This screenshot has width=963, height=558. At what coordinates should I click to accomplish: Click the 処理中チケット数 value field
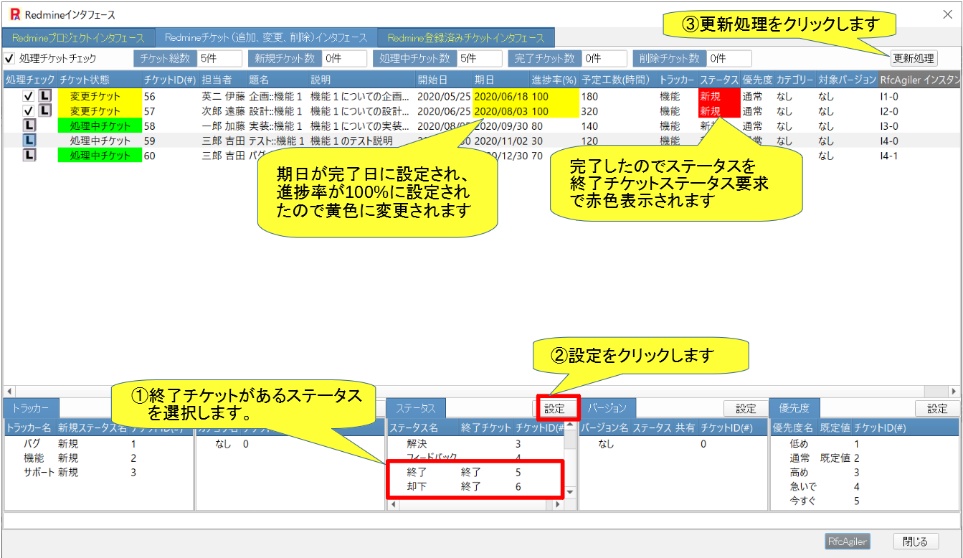pyautogui.click(x=480, y=58)
